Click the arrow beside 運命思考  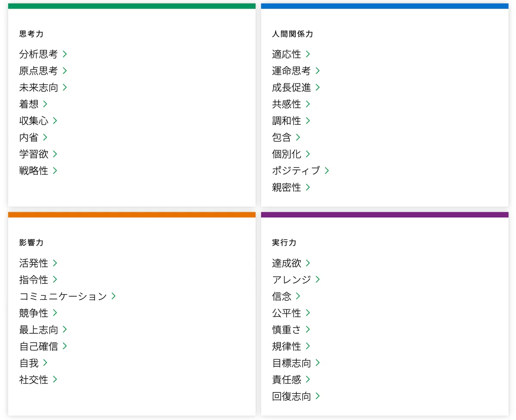coord(318,71)
